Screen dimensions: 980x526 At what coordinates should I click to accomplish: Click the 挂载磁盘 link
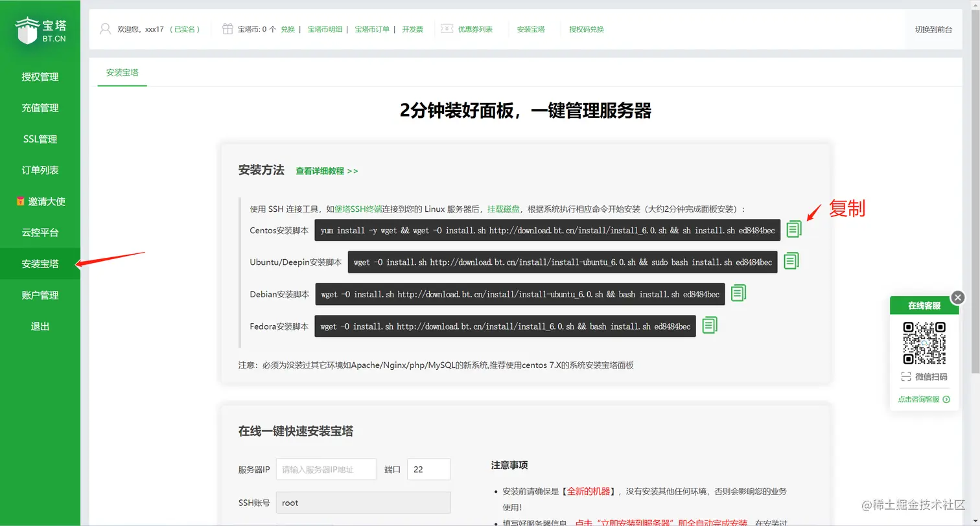point(504,209)
